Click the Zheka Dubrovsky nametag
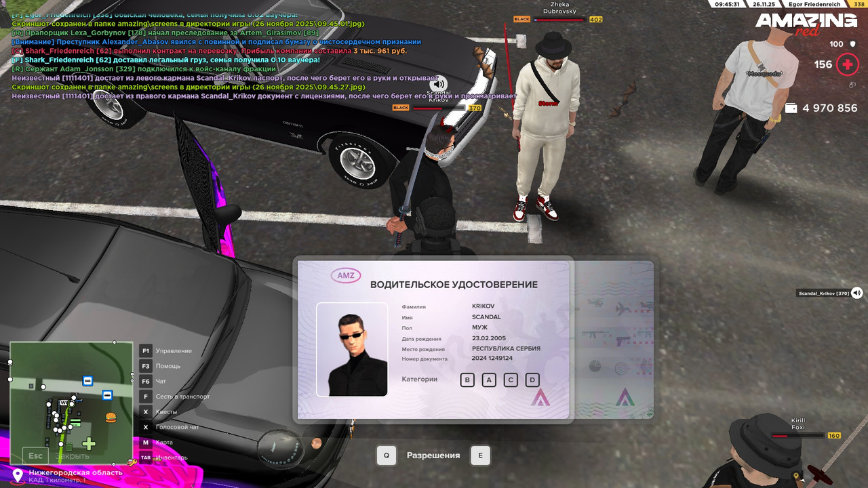This screenshot has width=868, height=488. [x=559, y=7]
